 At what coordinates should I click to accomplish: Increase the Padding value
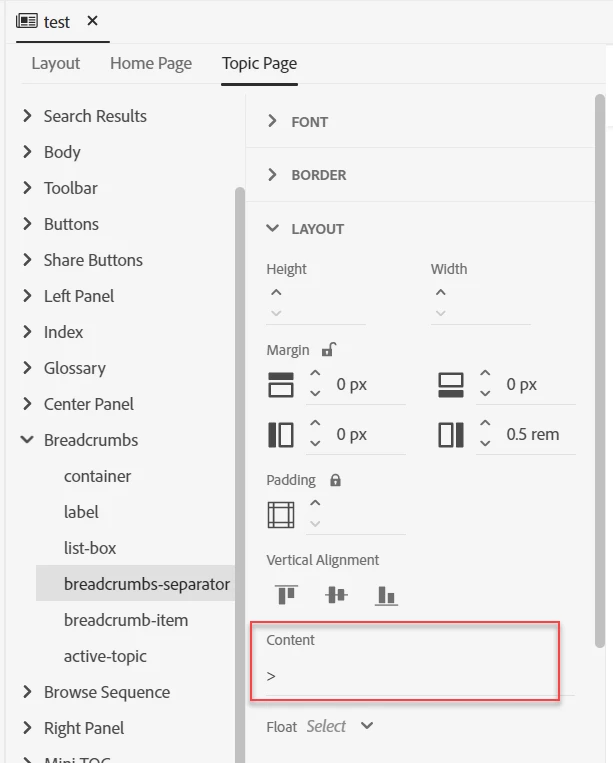(315, 503)
